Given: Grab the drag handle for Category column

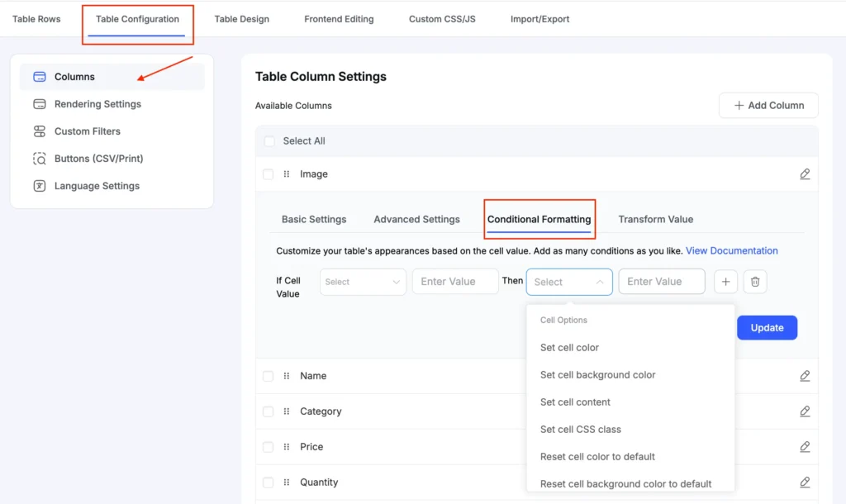Looking at the screenshot, I should 287,411.
